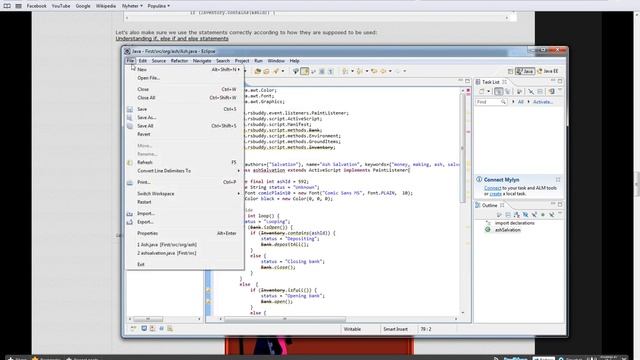Toggle Mark Occurrences toolbar button

[x=304, y=71]
